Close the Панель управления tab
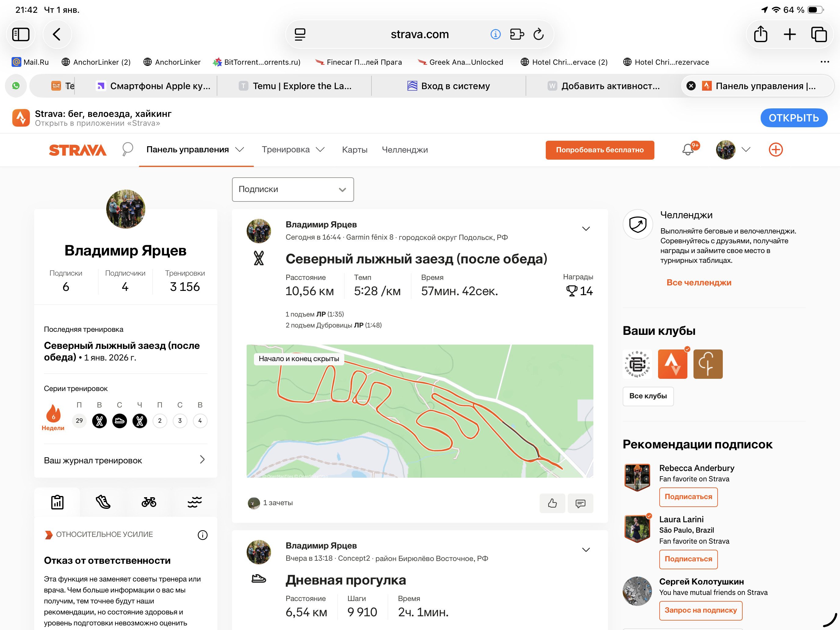840x630 pixels. pyautogui.click(x=691, y=86)
